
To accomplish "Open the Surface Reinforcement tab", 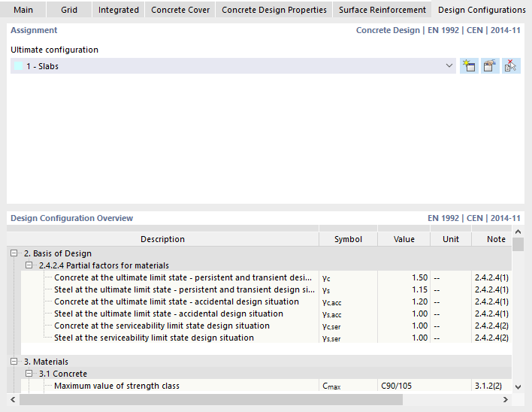I will pyautogui.click(x=382, y=10).
